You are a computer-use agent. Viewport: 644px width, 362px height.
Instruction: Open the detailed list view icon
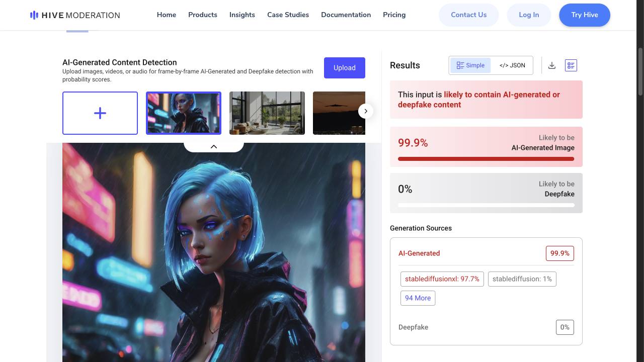571,65
